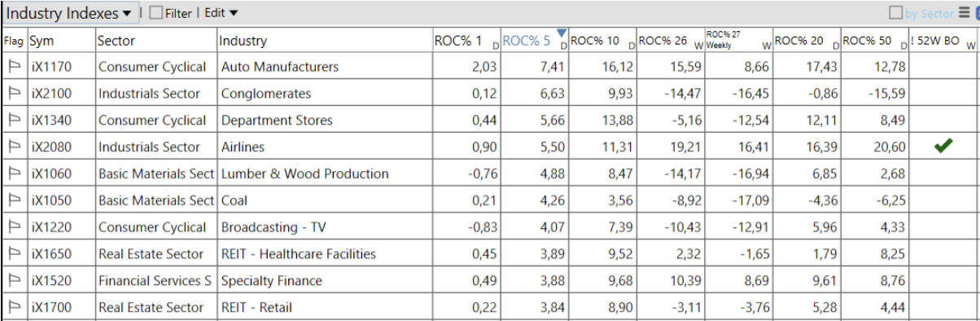Toggle the by Sector checkbox
Screen dimensions: 980x321
point(895,13)
